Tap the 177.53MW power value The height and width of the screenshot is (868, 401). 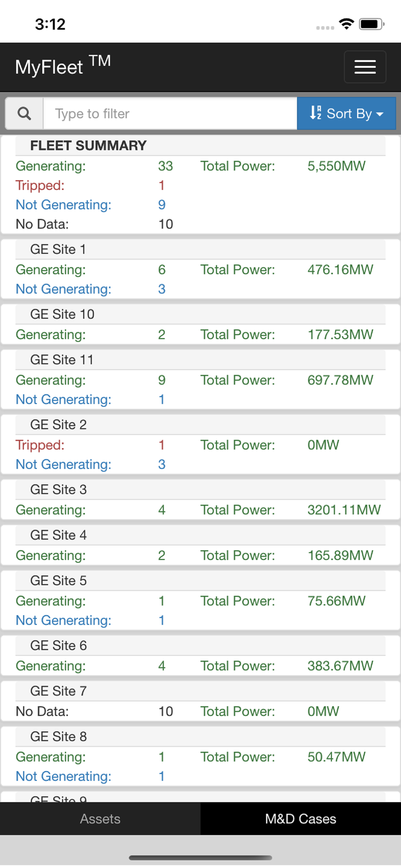tap(340, 334)
